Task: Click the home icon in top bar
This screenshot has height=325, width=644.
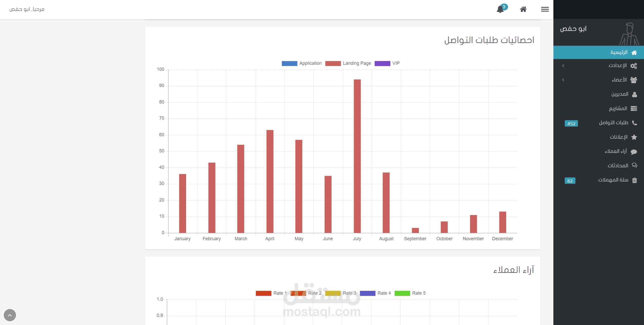Action: (523, 9)
